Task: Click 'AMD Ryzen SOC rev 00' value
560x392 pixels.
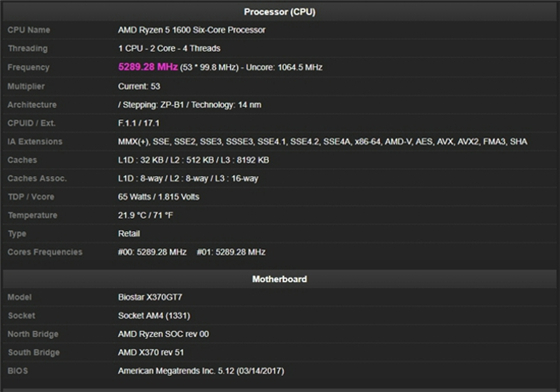Action: 164,334
